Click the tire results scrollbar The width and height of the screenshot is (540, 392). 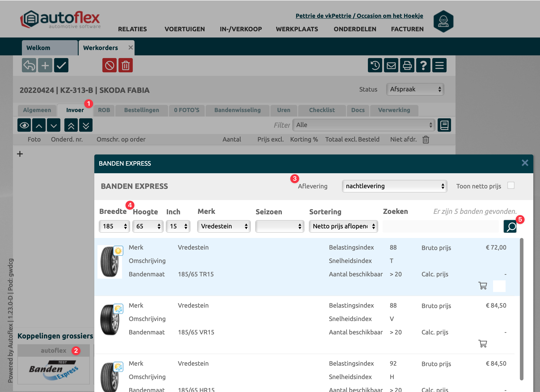[521, 309]
